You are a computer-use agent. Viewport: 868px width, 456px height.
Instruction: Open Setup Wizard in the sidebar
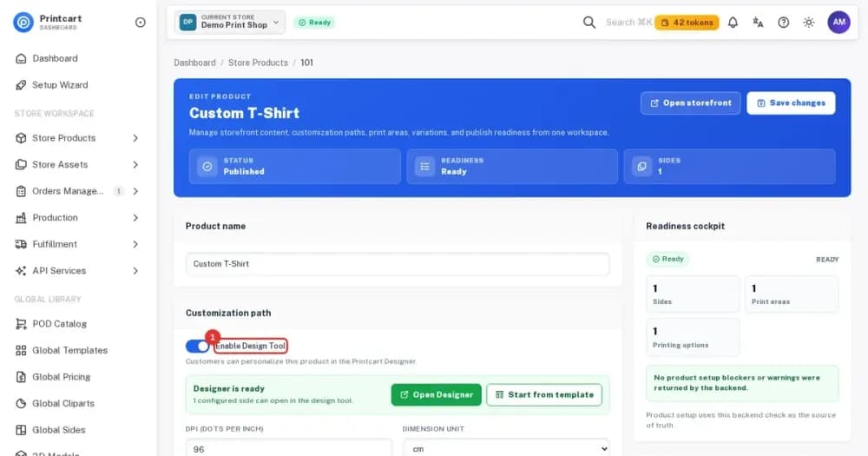(60, 85)
